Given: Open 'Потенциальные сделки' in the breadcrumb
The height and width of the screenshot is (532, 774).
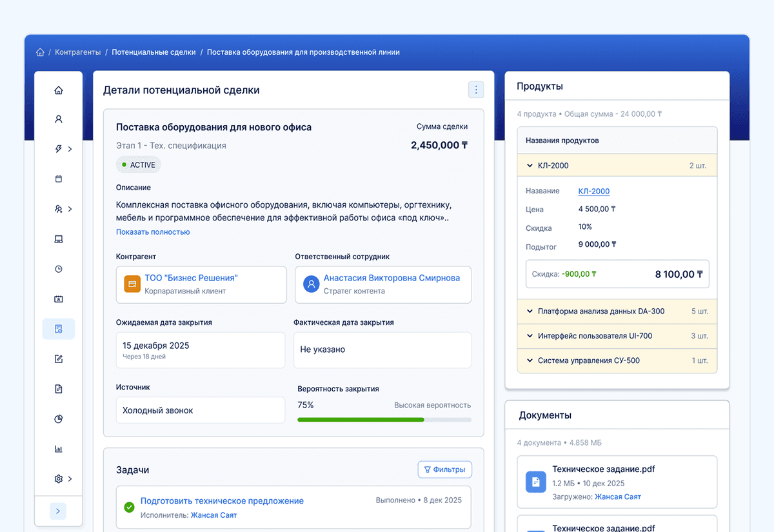Looking at the screenshot, I should (154, 52).
